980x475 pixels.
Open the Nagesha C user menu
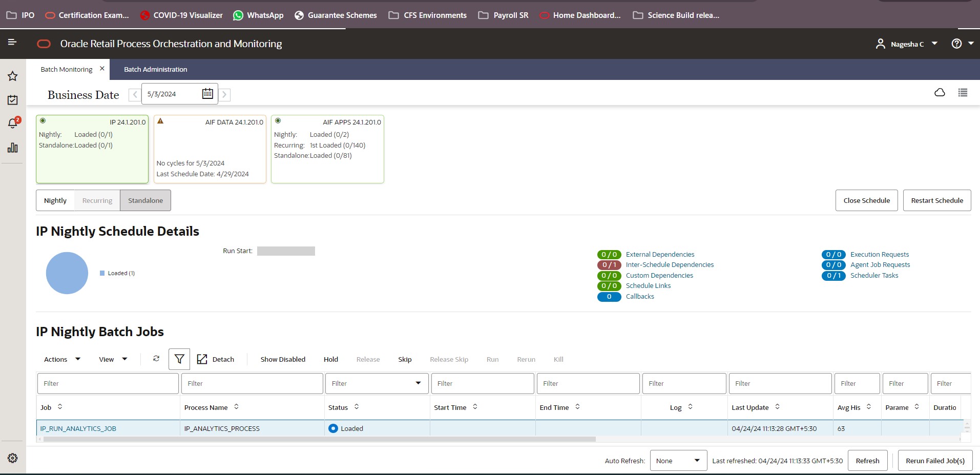[907, 44]
